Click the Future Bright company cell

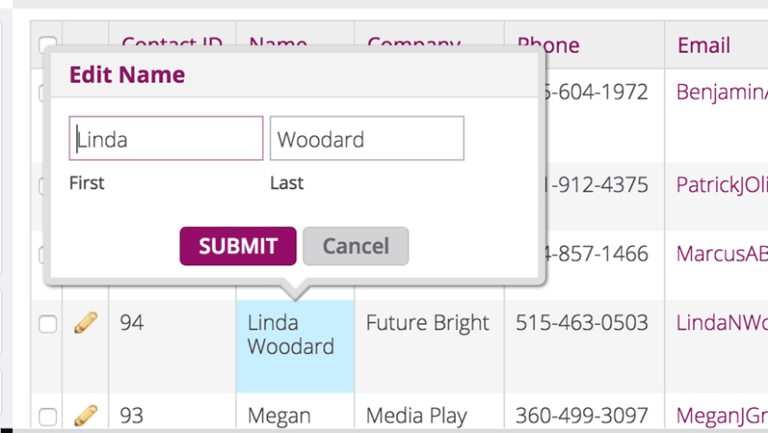pyautogui.click(x=427, y=323)
